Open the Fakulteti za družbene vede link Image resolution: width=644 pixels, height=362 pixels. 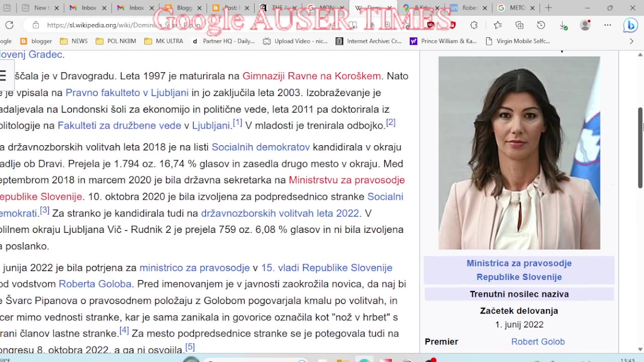[119, 126]
